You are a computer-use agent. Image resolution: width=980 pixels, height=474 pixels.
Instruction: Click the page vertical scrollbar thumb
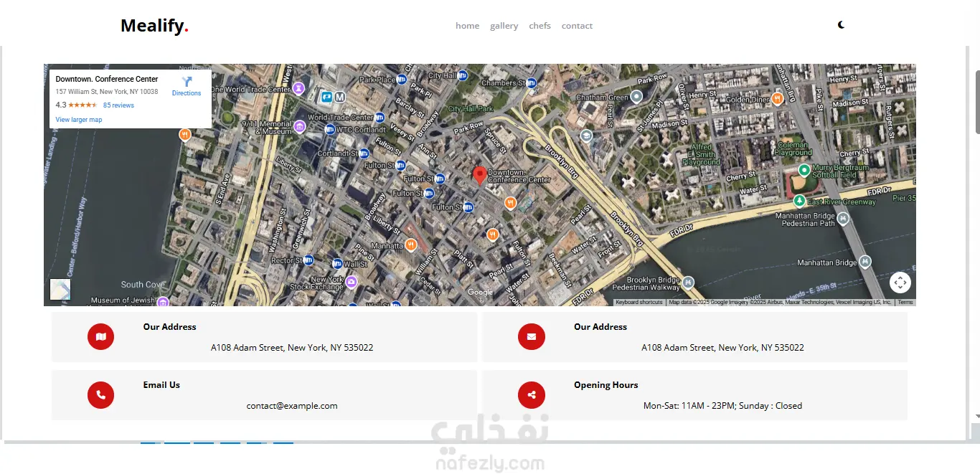click(977, 102)
